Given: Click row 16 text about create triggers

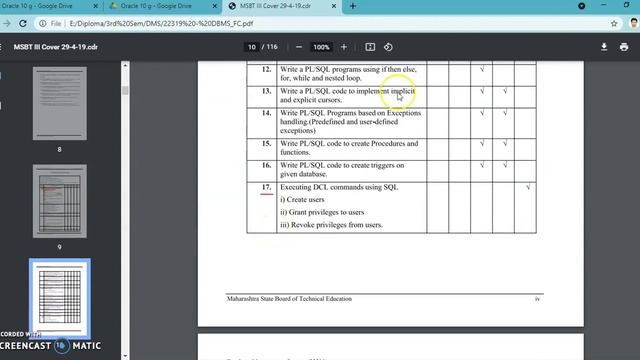Looking at the screenshot, I should coord(342,169).
